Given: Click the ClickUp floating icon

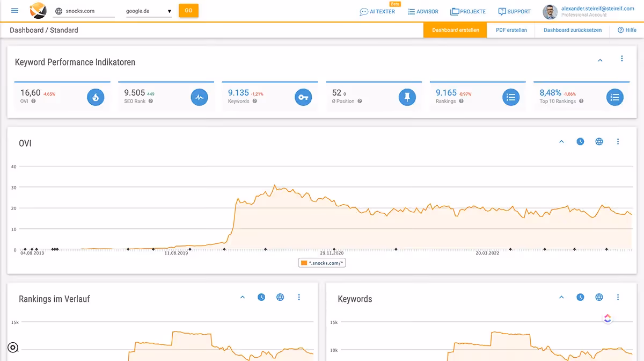Looking at the screenshot, I should (608, 318).
